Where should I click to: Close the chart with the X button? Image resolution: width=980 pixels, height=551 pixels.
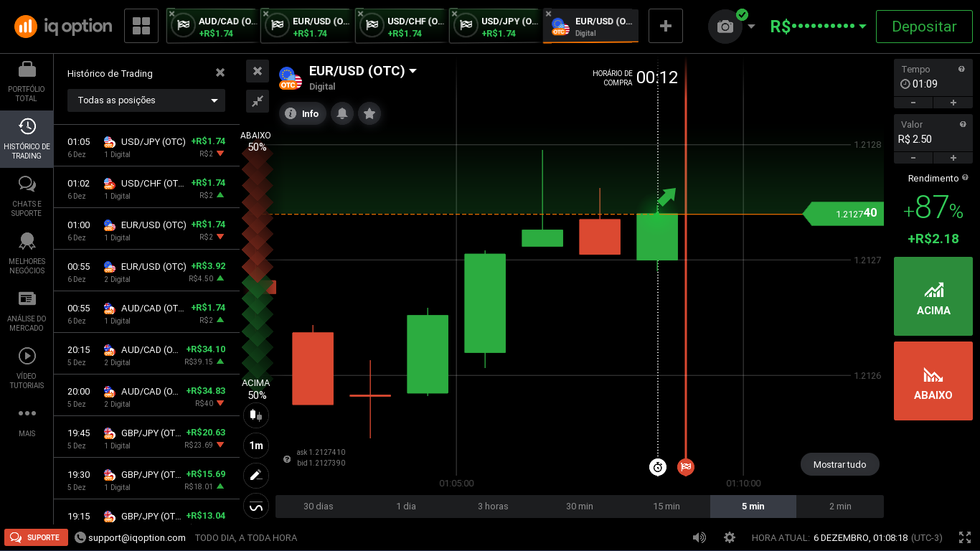pyautogui.click(x=258, y=71)
